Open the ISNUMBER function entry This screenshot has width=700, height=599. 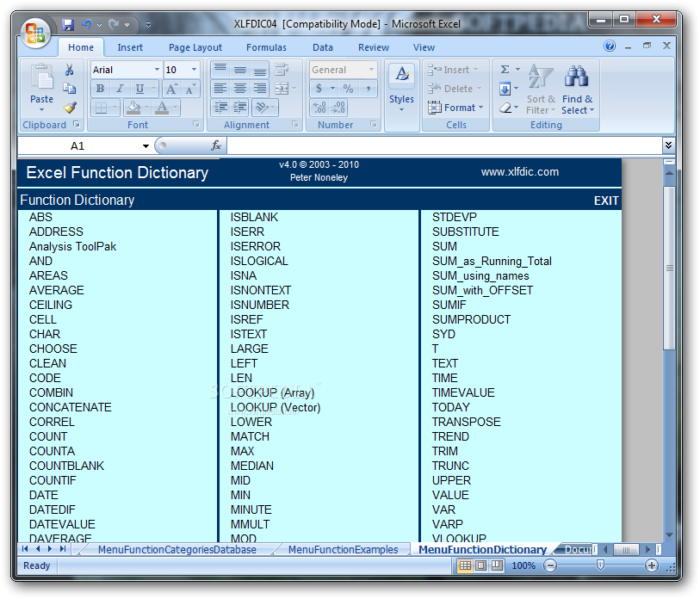coord(260,305)
